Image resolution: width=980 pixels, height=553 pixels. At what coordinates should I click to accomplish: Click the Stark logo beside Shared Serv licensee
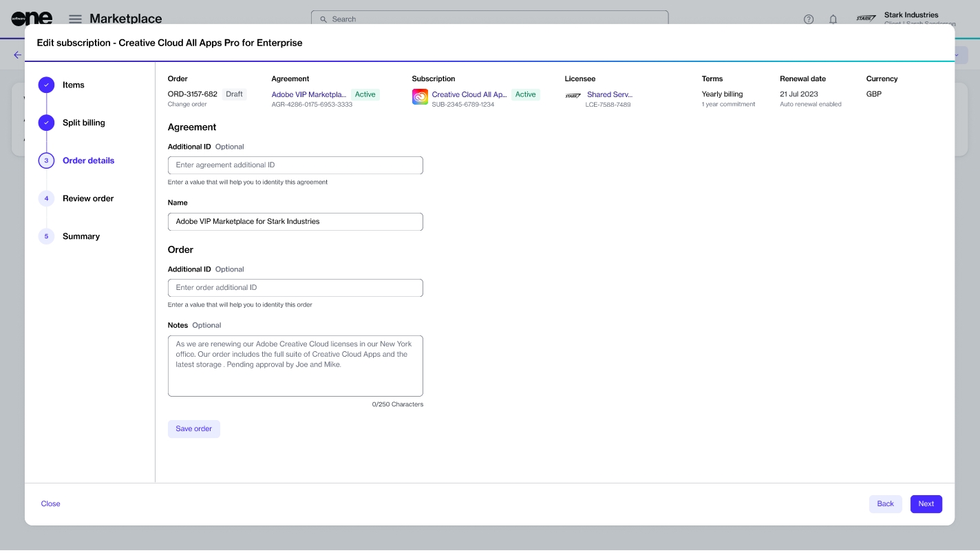click(573, 96)
